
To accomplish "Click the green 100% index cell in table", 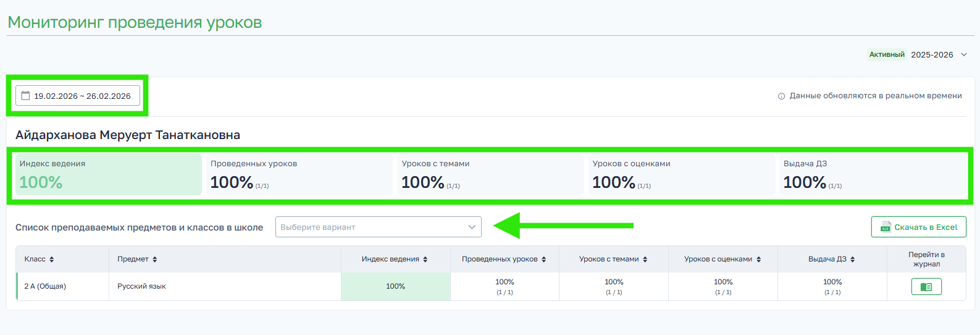I will (396, 286).
